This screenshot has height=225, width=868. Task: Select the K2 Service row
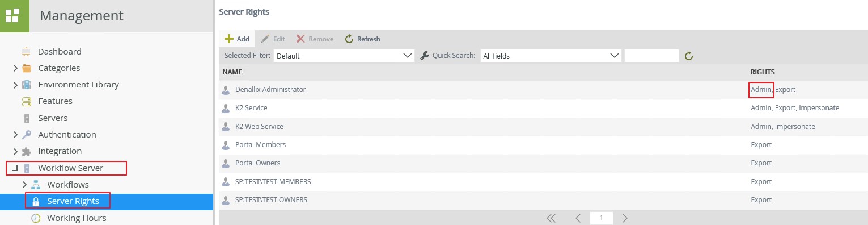click(543, 108)
